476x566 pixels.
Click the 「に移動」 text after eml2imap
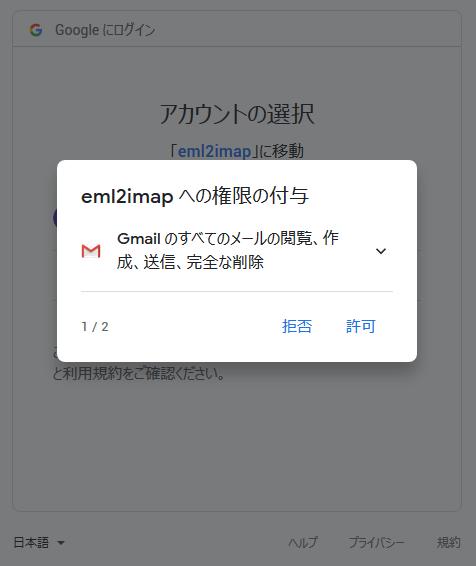278,151
